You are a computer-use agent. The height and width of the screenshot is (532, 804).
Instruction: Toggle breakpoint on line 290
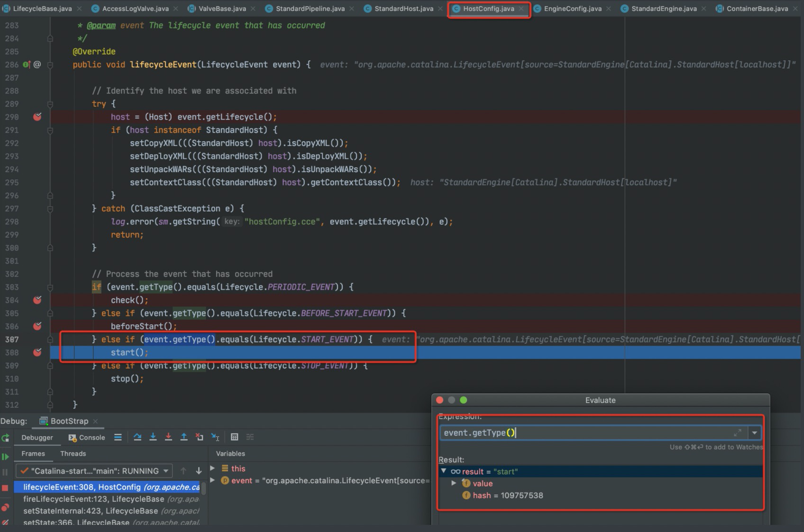point(37,117)
